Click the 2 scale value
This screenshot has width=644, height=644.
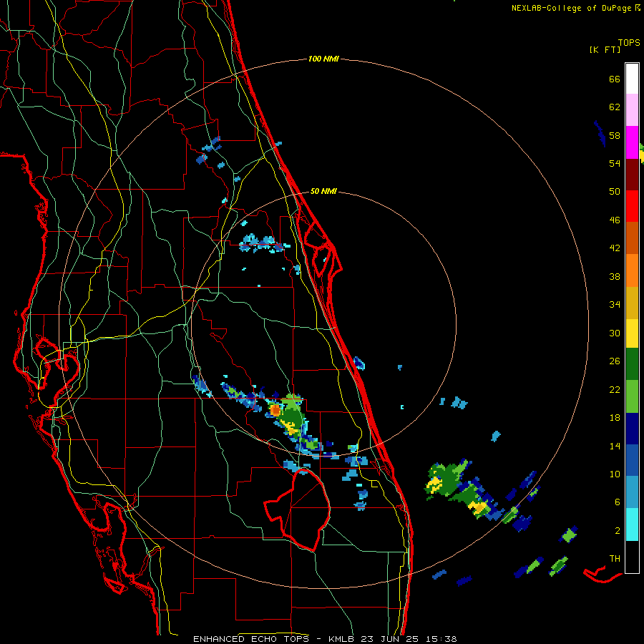(x=618, y=530)
